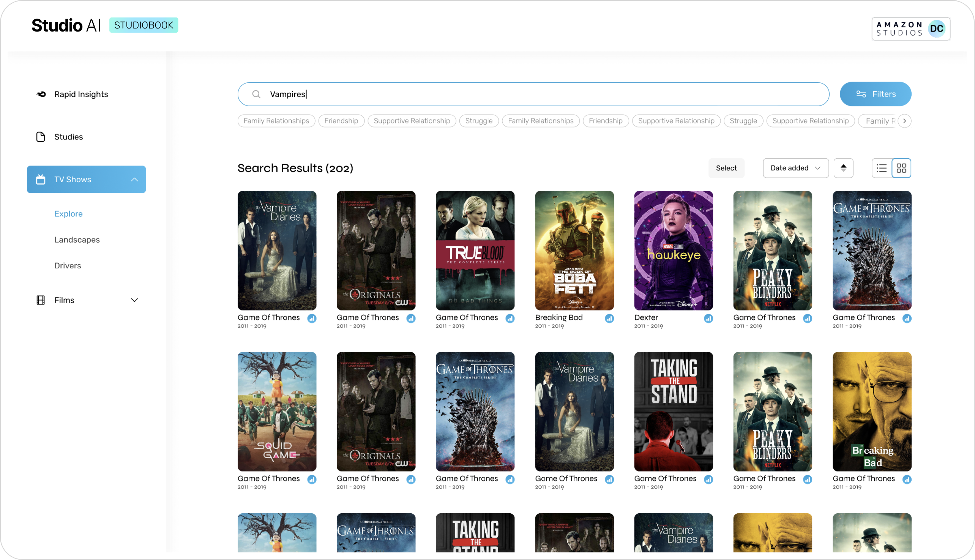Switch to grid view layout
This screenshot has height=560, width=975.
pyautogui.click(x=901, y=168)
